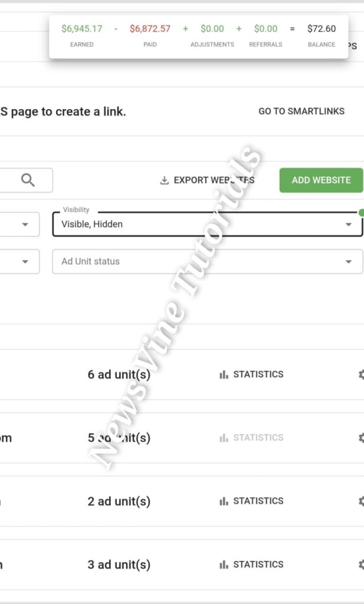The width and height of the screenshot is (364, 604).
Task: Open the partially hidden dropdown left of Ad Unit status
Action: 25,261
